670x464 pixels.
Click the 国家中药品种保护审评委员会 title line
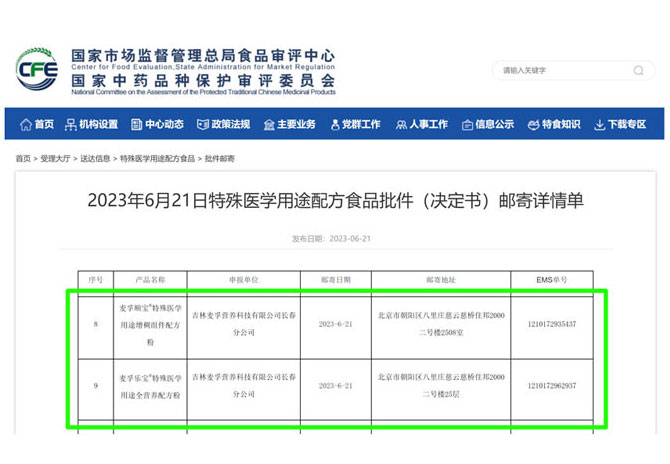203,80
